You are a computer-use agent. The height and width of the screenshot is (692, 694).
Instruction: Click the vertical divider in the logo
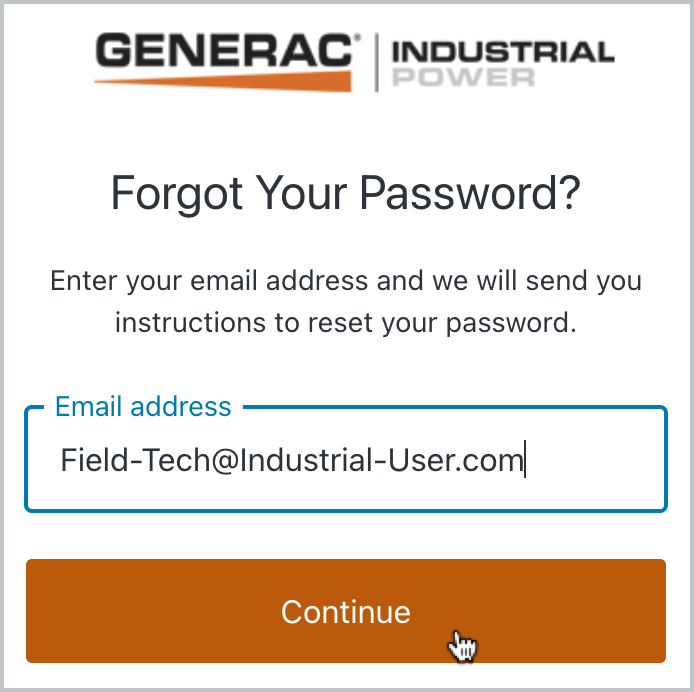point(376,62)
